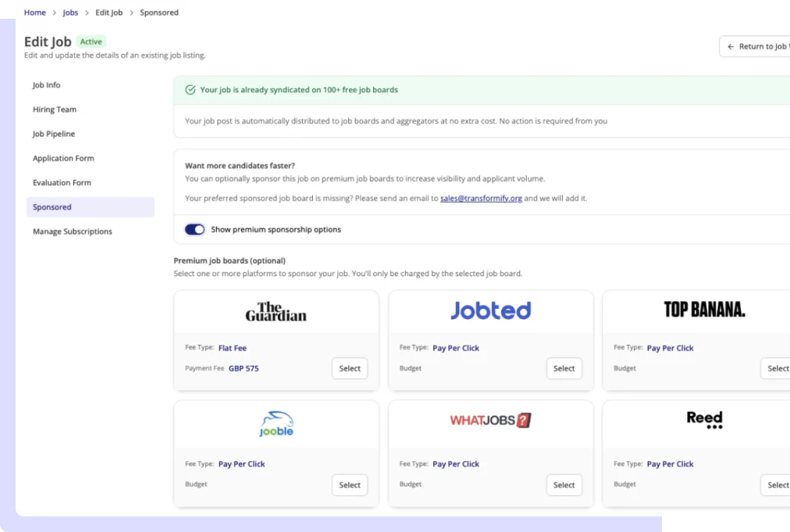
Task: Select Jobted for sponsorship
Action: (x=564, y=368)
